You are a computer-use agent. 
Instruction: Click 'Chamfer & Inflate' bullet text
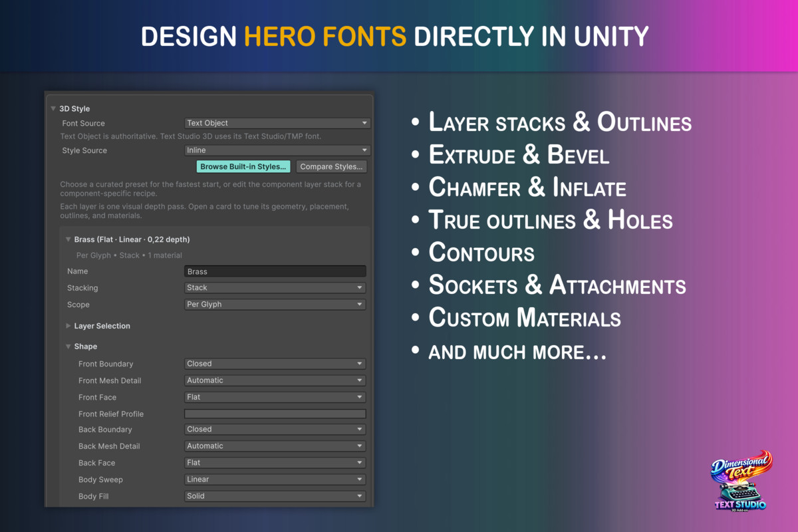[527, 188]
